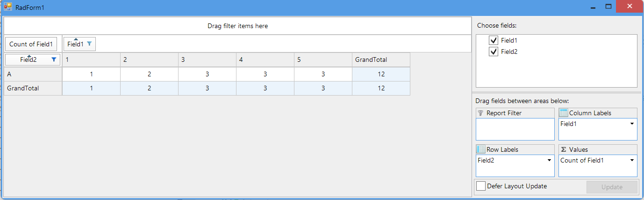Screen dimensions: 644x200
Task: Click the Report Filter funnel icon
Action: tap(480, 113)
